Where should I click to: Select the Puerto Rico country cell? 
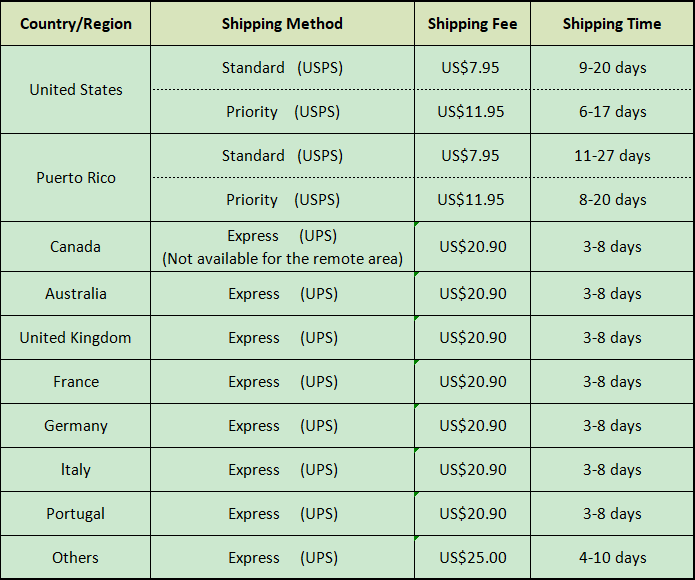pos(75,178)
